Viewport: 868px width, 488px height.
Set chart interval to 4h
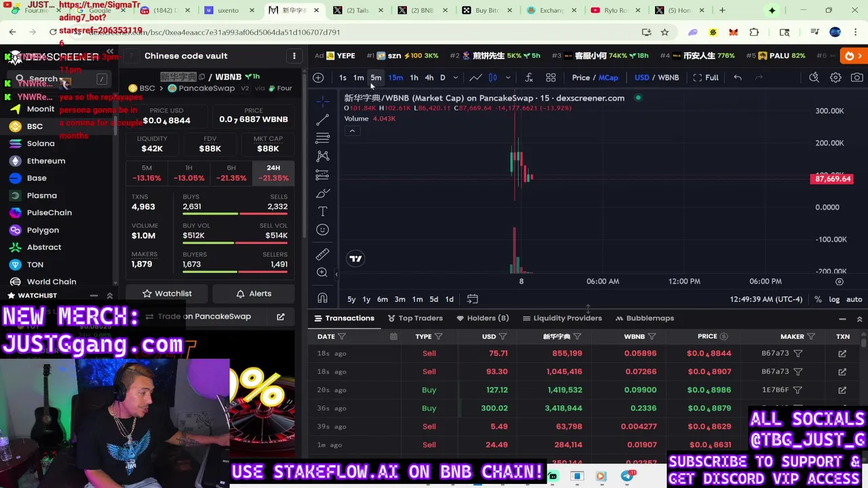click(429, 77)
